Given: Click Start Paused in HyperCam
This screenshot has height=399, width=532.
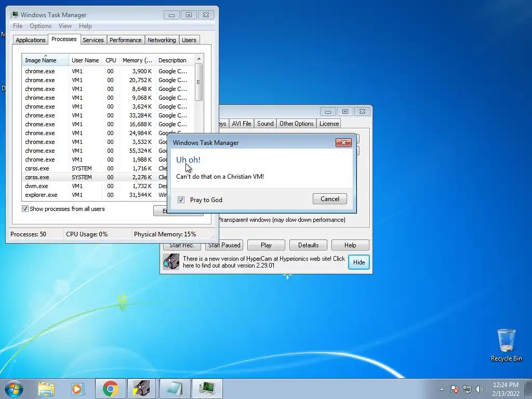Looking at the screenshot, I should [x=224, y=245].
